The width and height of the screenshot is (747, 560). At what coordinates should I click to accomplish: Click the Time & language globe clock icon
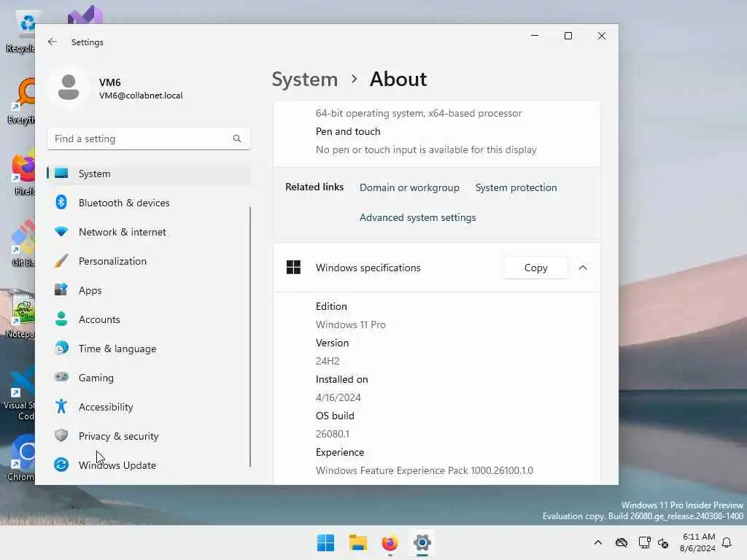pyautogui.click(x=61, y=348)
